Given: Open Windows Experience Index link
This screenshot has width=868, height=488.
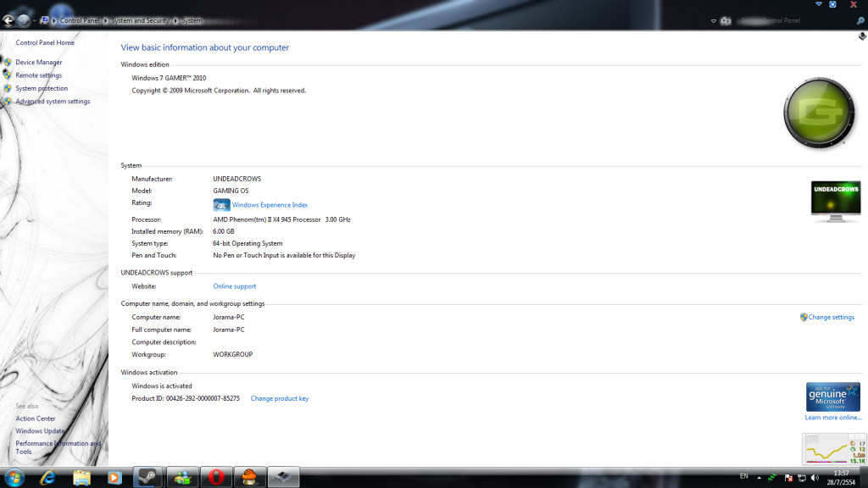Looking at the screenshot, I should click(270, 205).
